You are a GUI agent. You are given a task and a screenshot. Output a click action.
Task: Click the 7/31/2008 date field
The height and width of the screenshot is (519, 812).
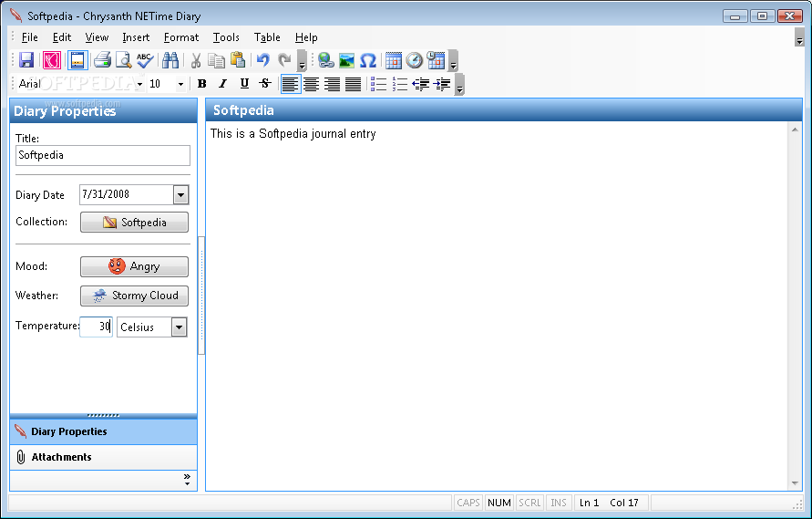tap(127, 195)
